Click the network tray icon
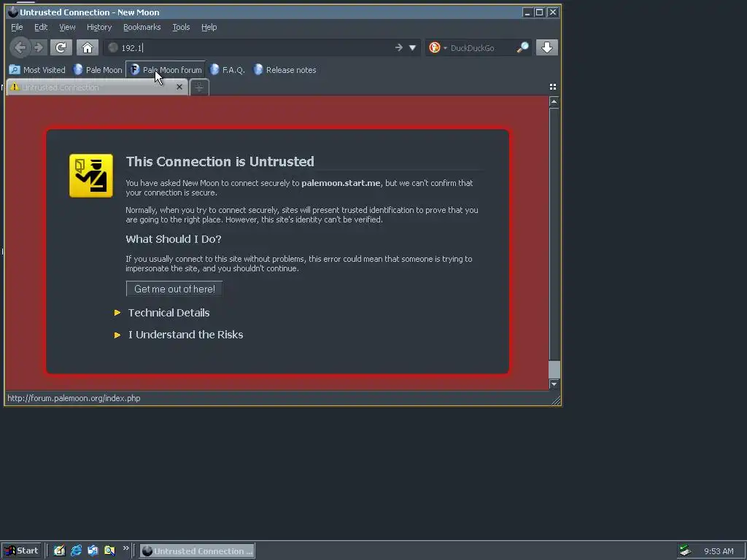The height and width of the screenshot is (560, 747). tap(686, 551)
